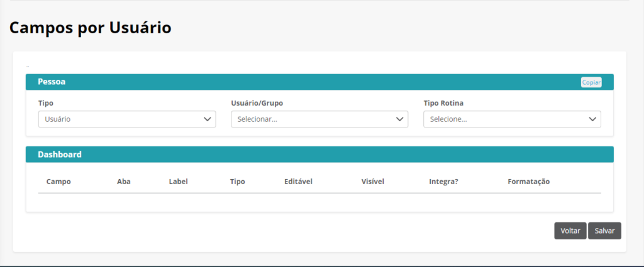Click the Pessoa section header bar
Screen dimensions: 644x267
click(319, 82)
